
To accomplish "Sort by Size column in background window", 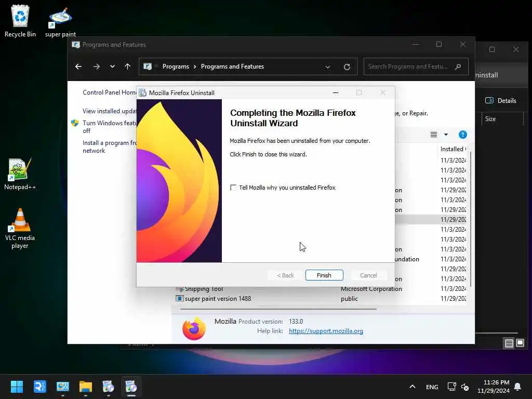I will pos(502,119).
